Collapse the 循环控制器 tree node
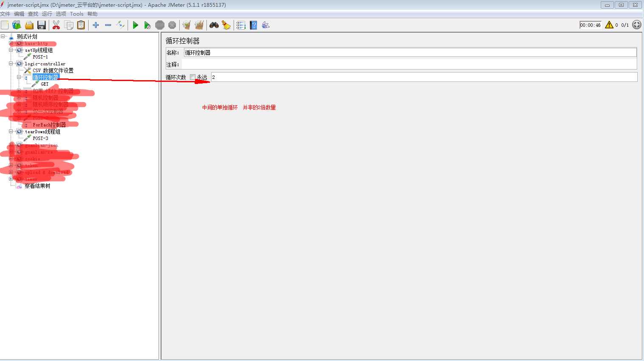Image resolution: width=644 pixels, height=361 pixels. pyautogui.click(x=19, y=77)
